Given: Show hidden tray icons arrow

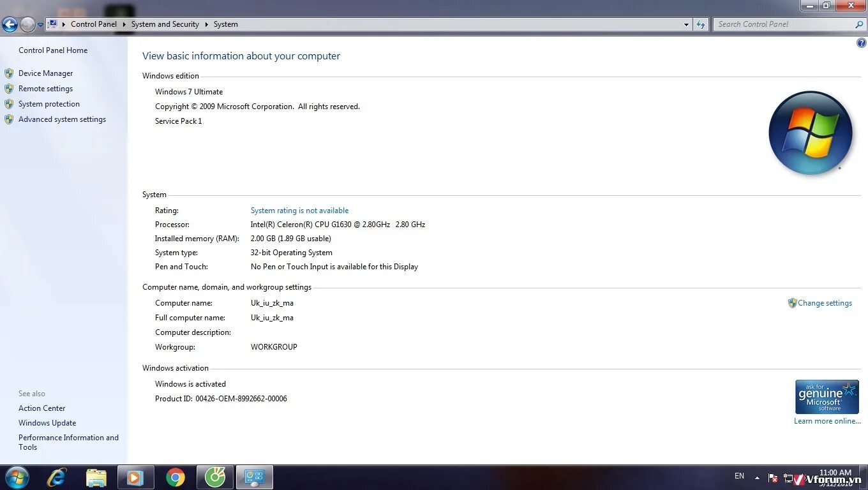Looking at the screenshot, I should point(757,477).
